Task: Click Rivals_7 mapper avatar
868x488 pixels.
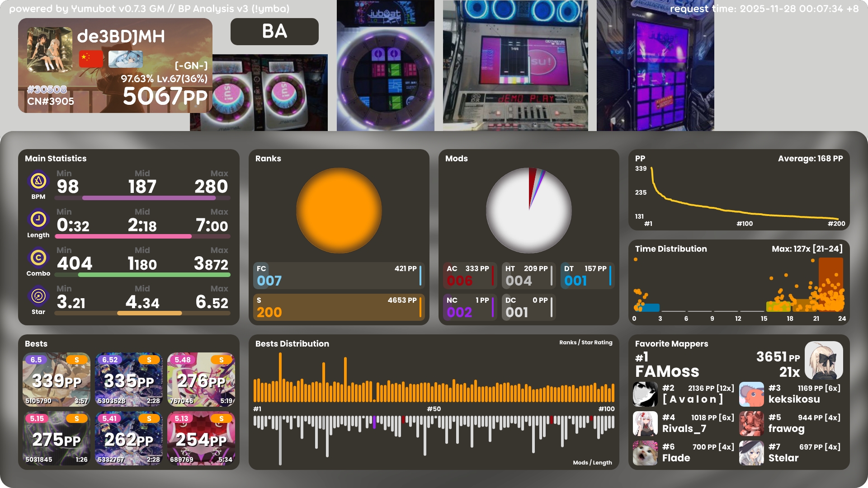Action: coord(645,423)
